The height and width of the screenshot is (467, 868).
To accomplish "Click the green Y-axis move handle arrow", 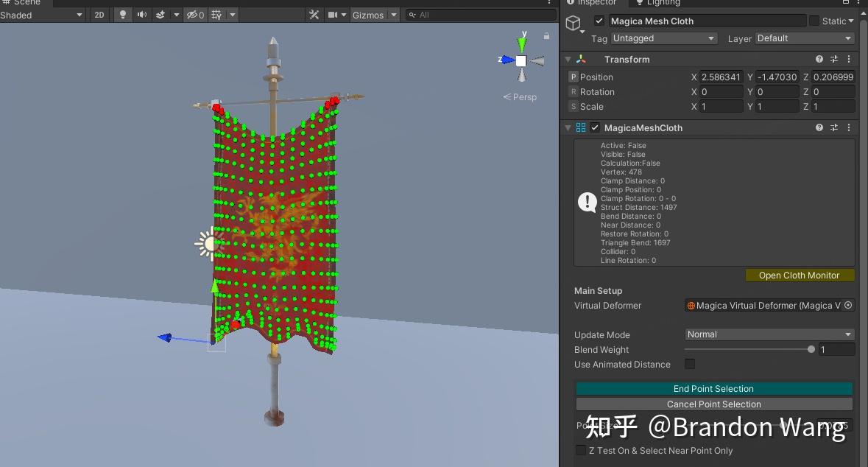I will click(x=215, y=286).
